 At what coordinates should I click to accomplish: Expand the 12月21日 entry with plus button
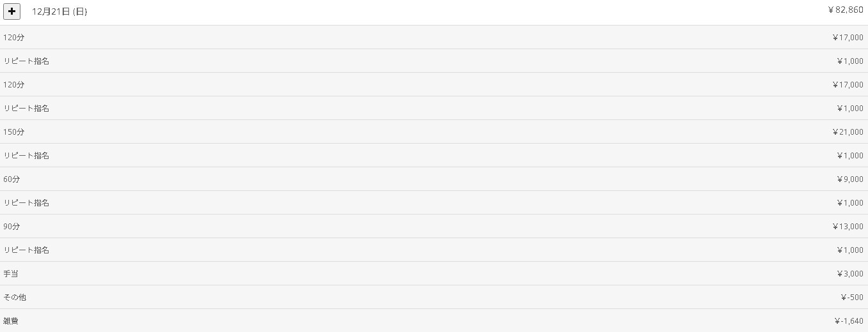12,11
